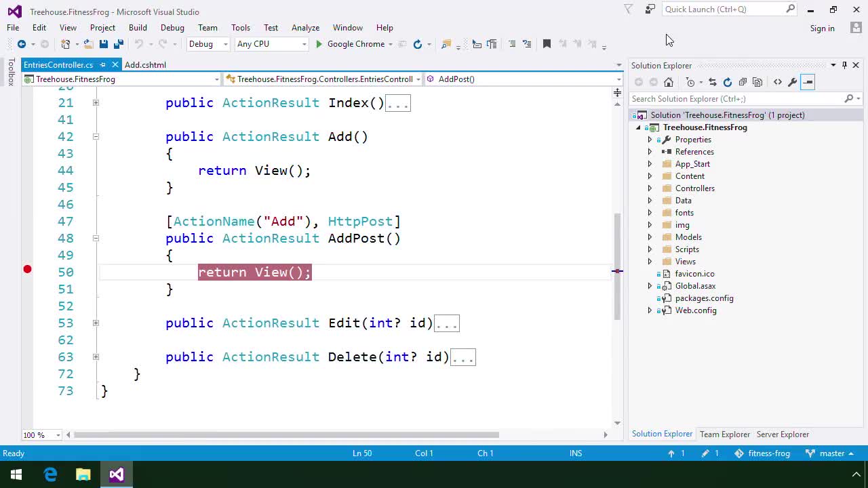Click the Sign in link
Image resolution: width=868 pixels, height=488 pixels.
coord(822,28)
